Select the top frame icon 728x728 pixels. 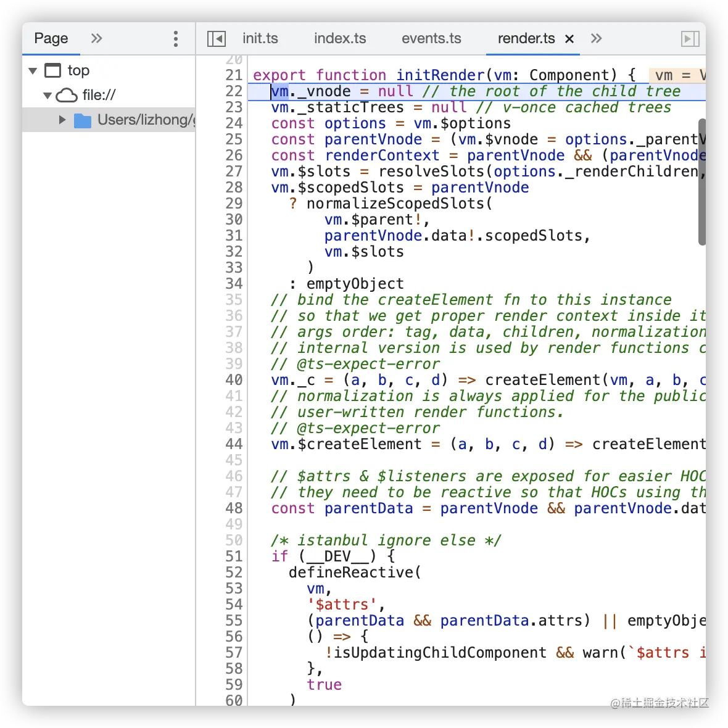(x=52, y=70)
